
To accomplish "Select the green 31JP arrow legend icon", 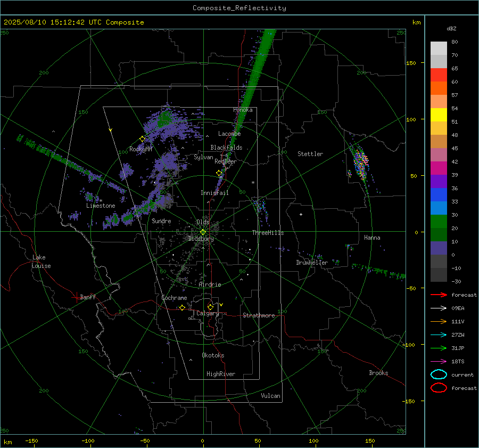I will point(439,348).
